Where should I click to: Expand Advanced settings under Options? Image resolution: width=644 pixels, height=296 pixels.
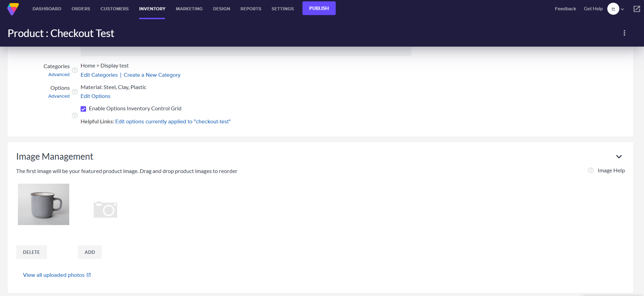click(x=59, y=96)
